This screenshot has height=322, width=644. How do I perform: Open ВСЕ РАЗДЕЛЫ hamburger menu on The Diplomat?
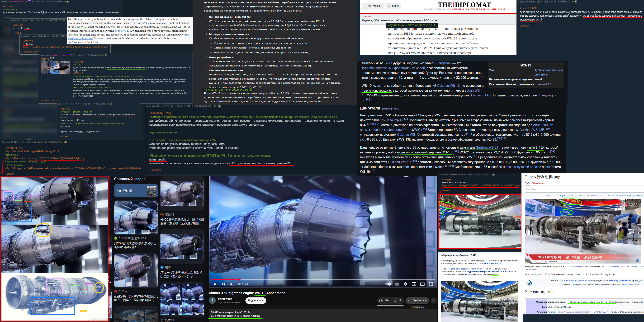pyautogui.click(x=373, y=6)
